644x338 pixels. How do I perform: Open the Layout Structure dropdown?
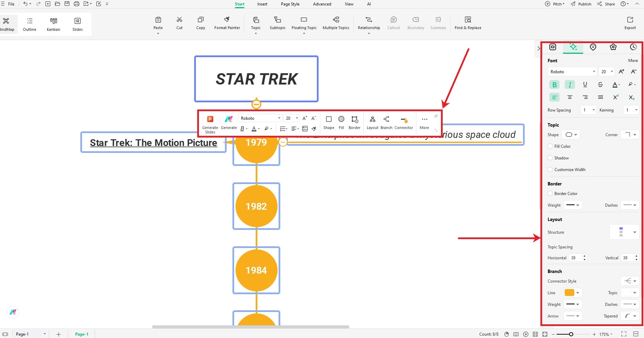[x=625, y=232]
